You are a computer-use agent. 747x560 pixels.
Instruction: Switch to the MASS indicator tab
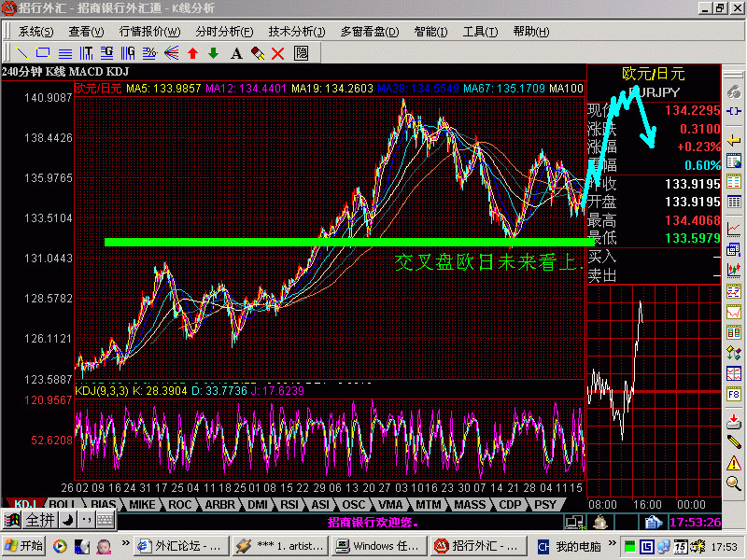click(x=470, y=504)
